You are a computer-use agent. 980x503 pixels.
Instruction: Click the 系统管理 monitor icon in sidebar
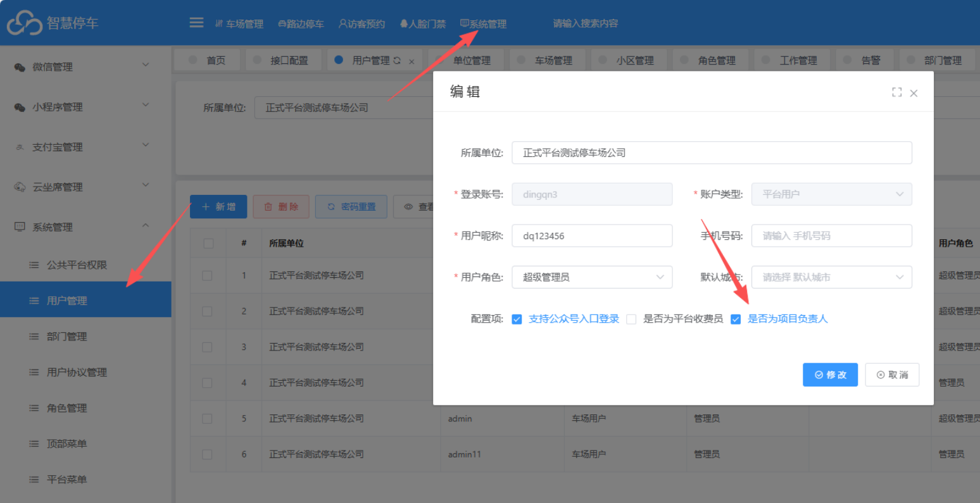coord(20,227)
